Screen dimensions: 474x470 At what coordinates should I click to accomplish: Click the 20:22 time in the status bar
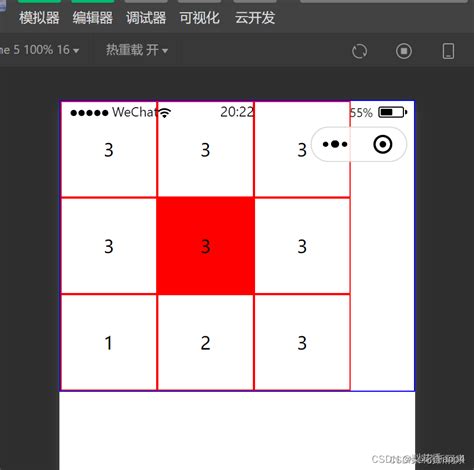pyautogui.click(x=237, y=112)
